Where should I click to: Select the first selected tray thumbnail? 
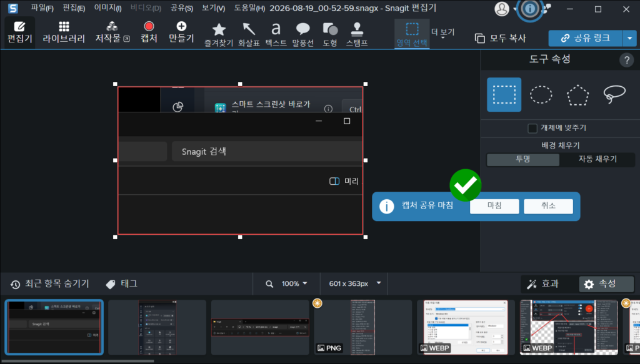[x=54, y=327]
